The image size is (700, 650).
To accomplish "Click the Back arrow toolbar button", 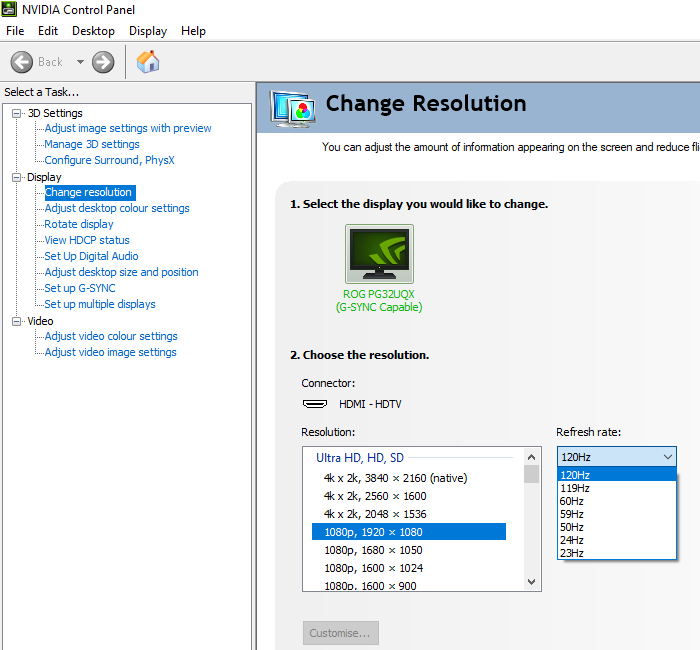I will [x=21, y=62].
